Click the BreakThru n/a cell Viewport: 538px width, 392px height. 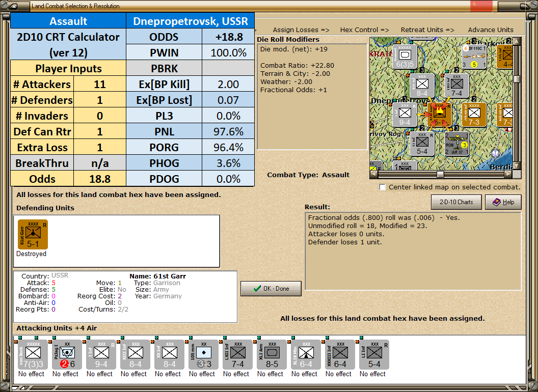100,163
